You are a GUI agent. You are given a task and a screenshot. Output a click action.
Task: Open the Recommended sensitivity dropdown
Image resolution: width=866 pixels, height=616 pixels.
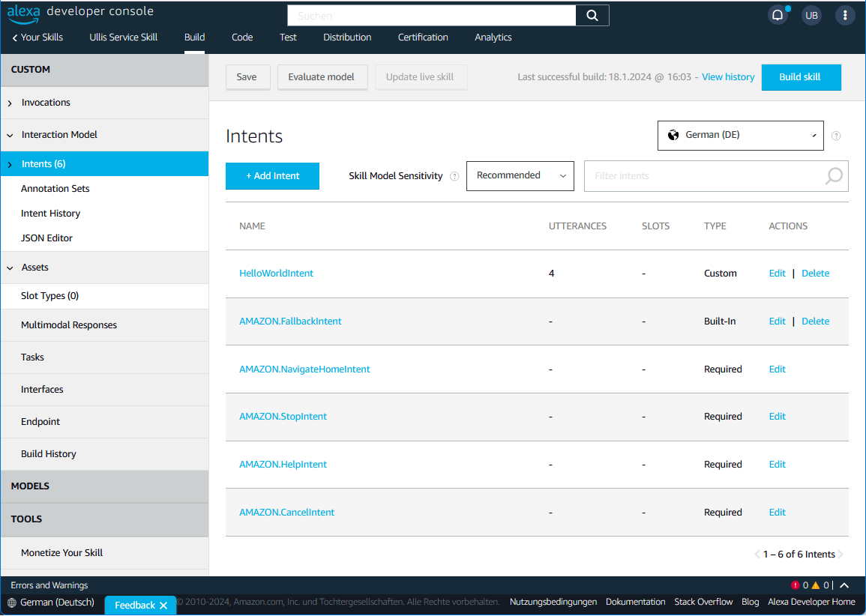tap(520, 175)
